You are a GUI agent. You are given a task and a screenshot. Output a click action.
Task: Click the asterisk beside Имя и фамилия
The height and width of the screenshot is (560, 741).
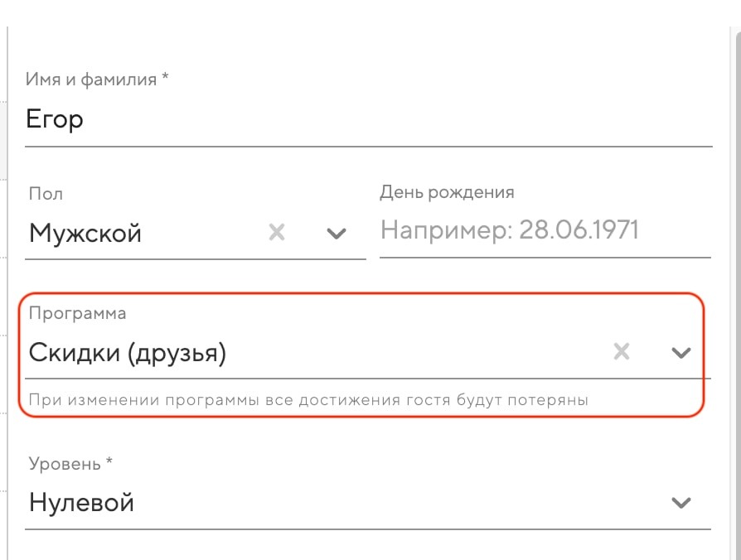coord(165,78)
